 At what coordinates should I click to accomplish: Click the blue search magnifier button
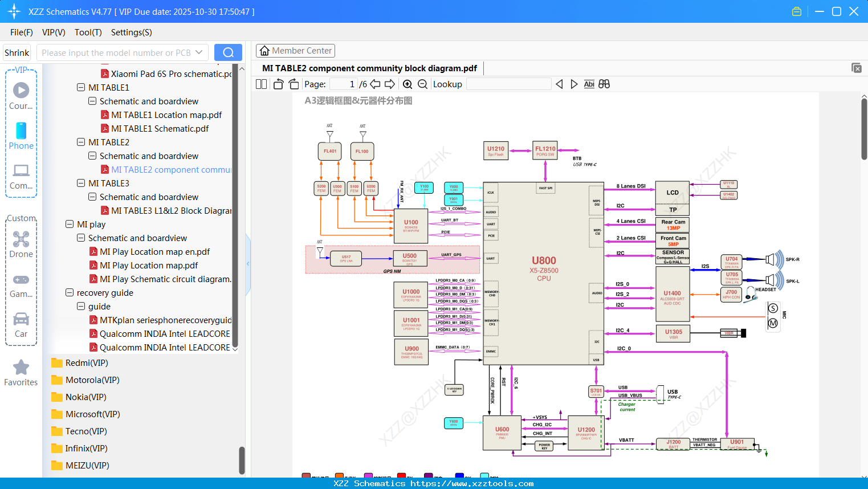click(228, 52)
